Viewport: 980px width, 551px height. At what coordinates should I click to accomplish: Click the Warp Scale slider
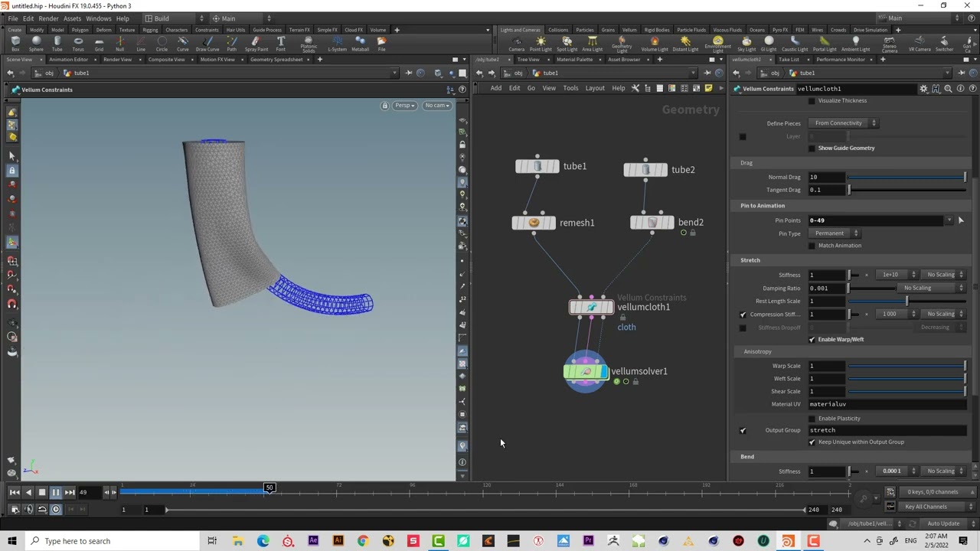907,367
